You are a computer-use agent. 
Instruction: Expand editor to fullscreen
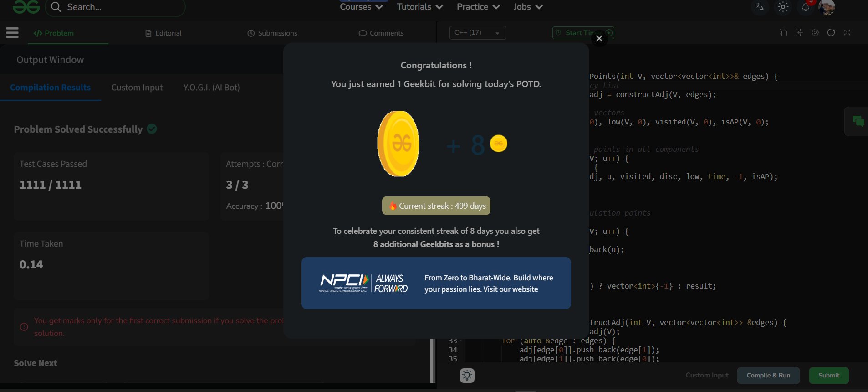(847, 32)
